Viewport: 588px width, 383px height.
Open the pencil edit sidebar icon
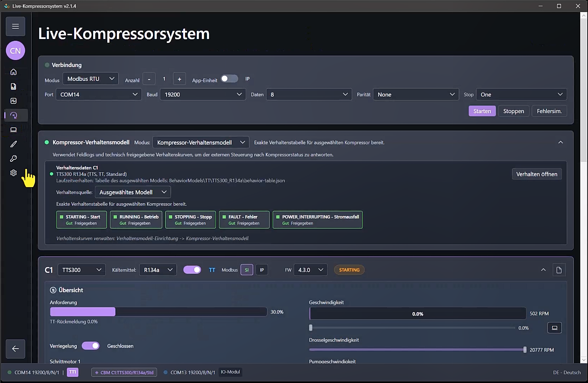click(x=13, y=144)
